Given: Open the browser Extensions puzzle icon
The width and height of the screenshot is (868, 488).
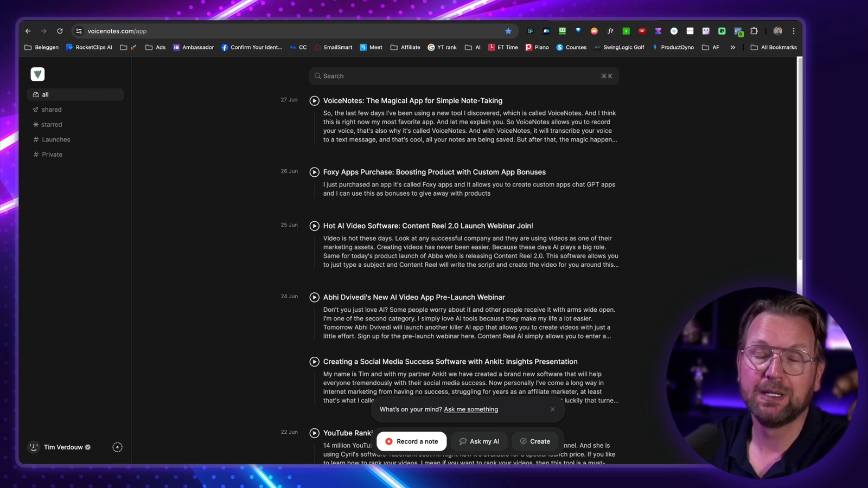Looking at the screenshot, I should tap(754, 31).
